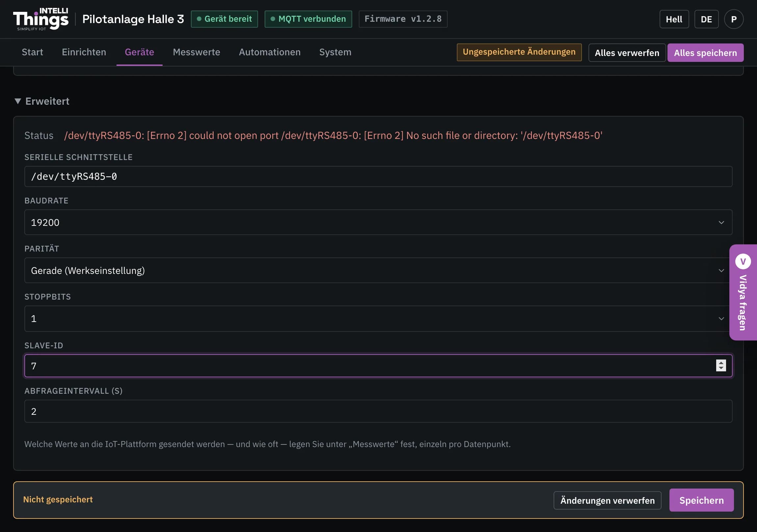757x532 pixels.
Task: Open the Einrichten tab
Action: [84, 52]
